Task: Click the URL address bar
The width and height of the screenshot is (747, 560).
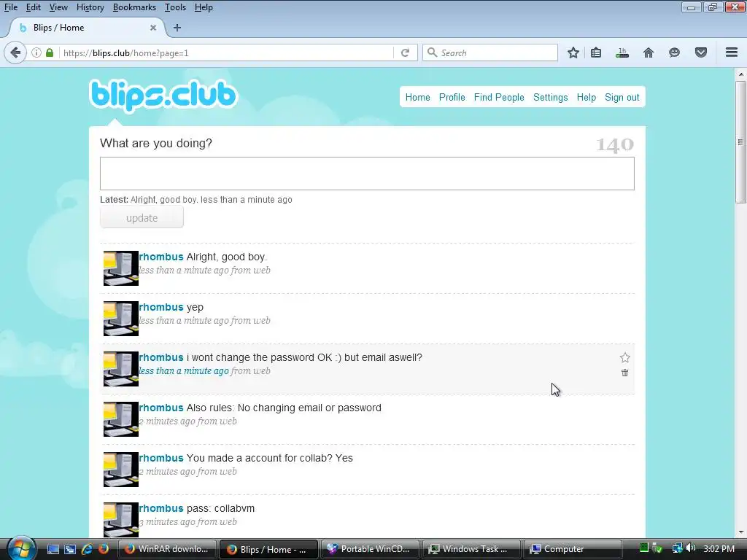Action: click(x=226, y=52)
